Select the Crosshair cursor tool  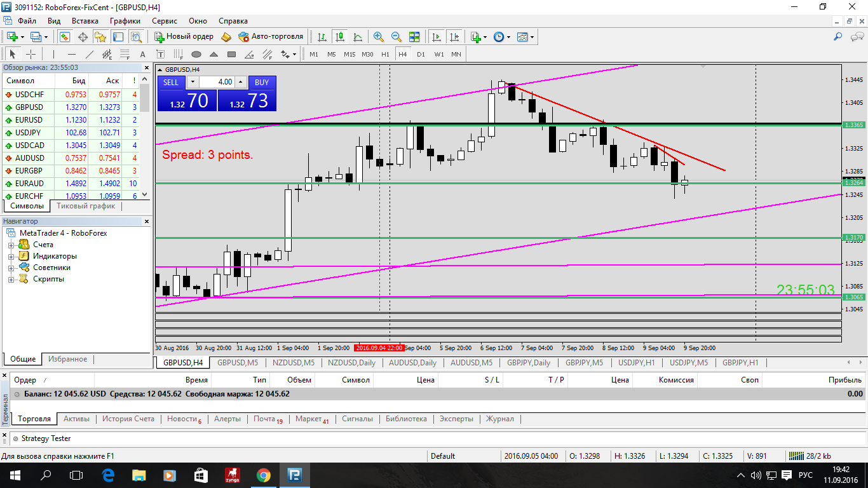pyautogui.click(x=31, y=54)
